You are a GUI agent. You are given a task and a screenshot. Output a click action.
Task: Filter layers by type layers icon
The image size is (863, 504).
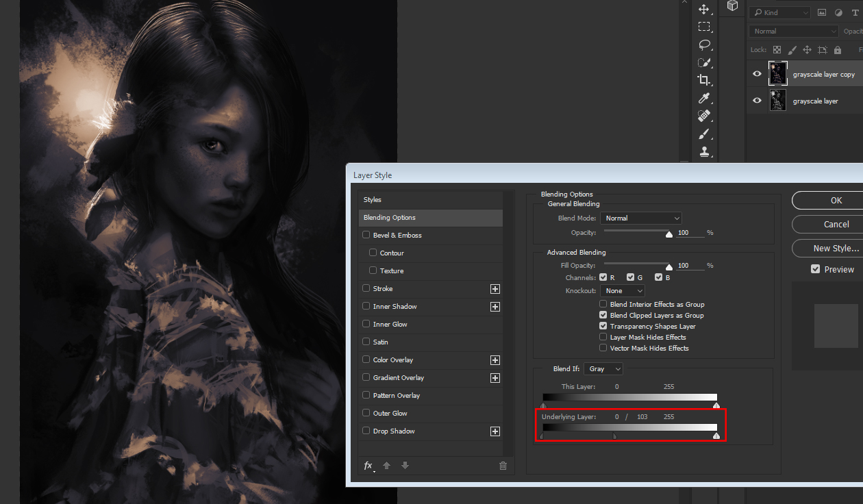click(x=856, y=12)
